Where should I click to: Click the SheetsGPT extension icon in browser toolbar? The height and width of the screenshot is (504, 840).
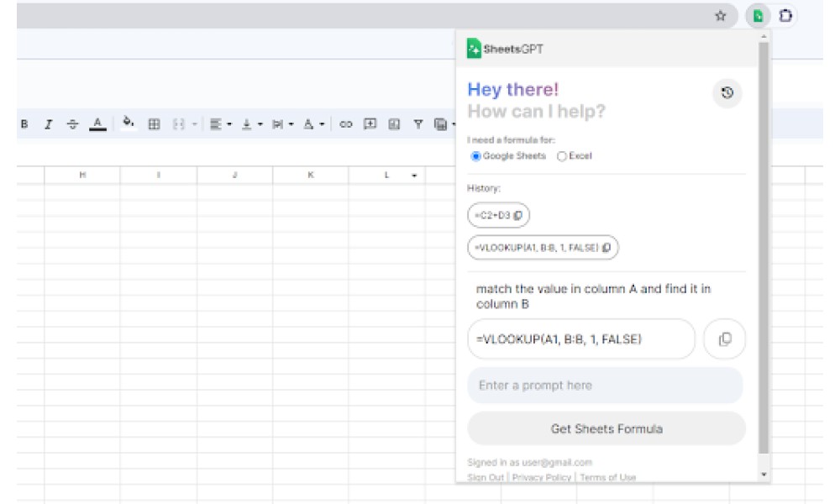tap(758, 15)
